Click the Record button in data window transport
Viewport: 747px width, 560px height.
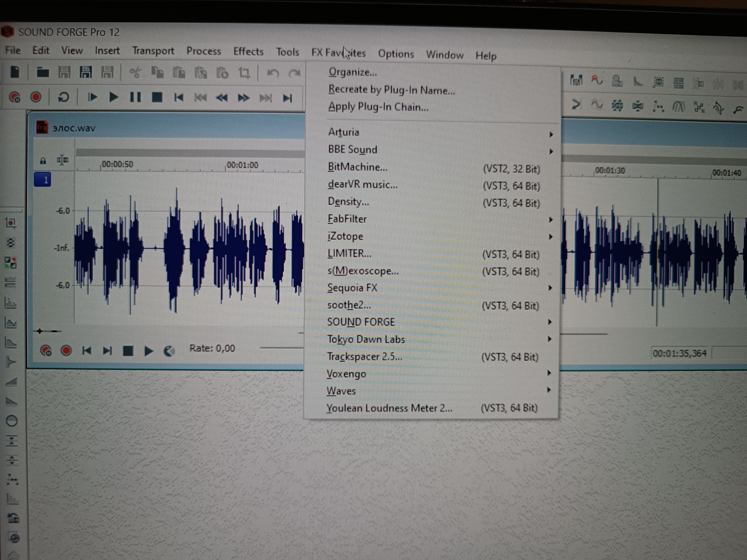pos(66,351)
